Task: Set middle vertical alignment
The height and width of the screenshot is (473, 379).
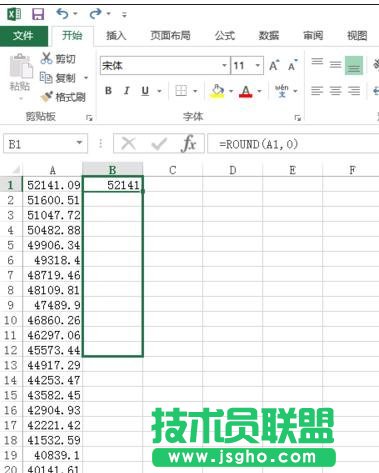Action: pos(335,65)
